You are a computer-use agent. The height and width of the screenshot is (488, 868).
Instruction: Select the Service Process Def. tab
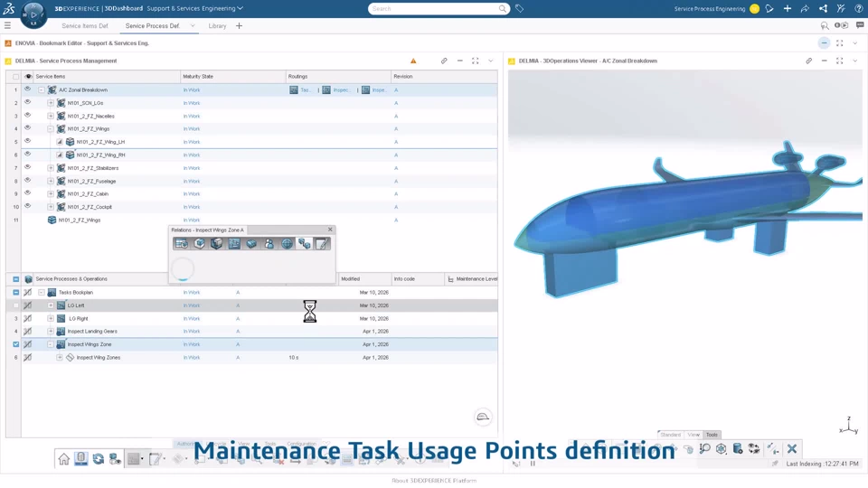(153, 25)
